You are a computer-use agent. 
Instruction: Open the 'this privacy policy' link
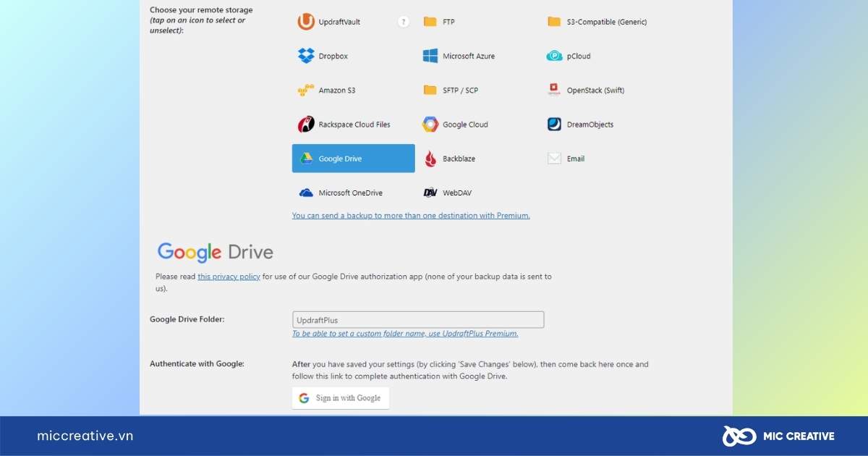229,276
